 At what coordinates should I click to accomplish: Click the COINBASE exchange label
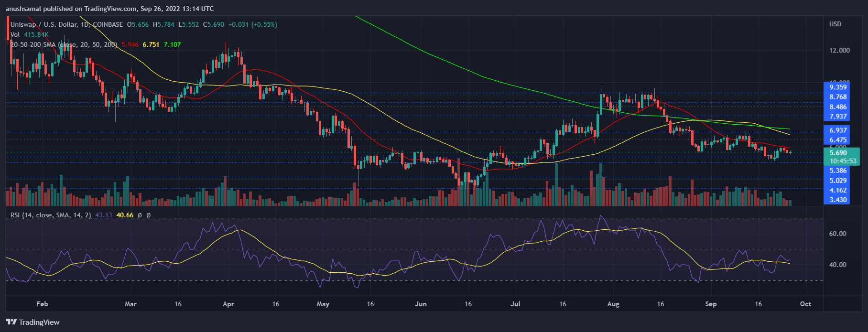[x=108, y=24]
